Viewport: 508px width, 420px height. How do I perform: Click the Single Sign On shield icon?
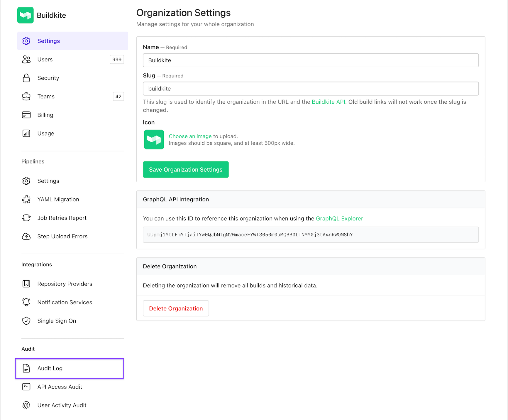[x=26, y=321]
